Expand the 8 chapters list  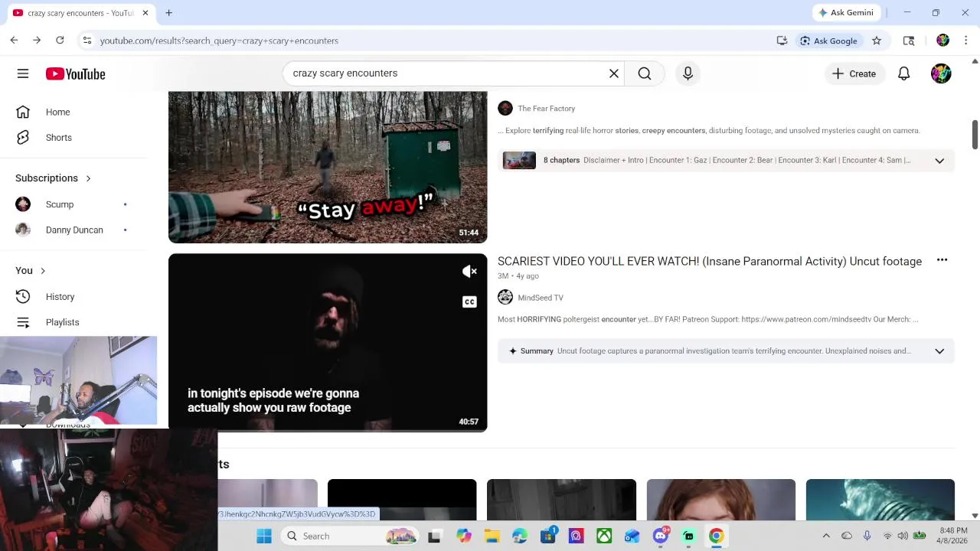point(939,161)
